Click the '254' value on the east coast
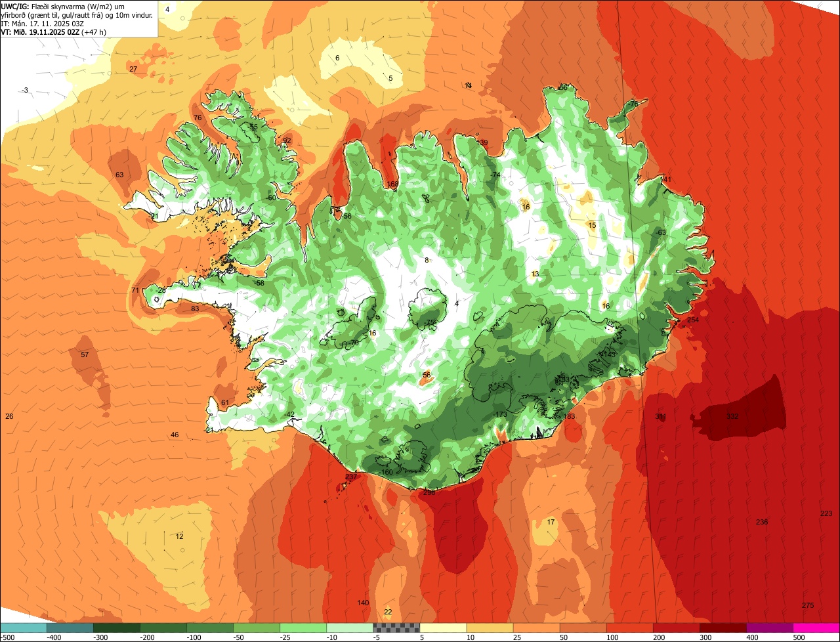This screenshot has width=840, height=642. coord(693,320)
